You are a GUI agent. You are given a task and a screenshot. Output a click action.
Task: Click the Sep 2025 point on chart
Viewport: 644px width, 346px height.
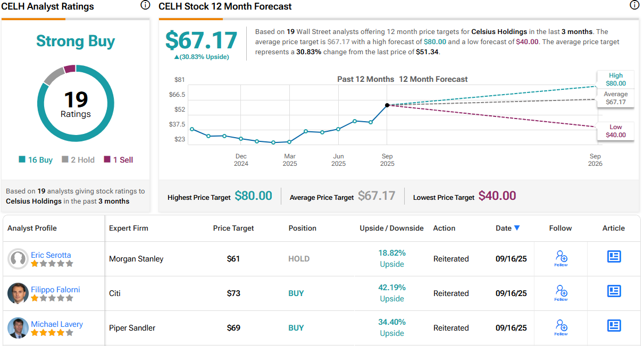tap(387, 105)
